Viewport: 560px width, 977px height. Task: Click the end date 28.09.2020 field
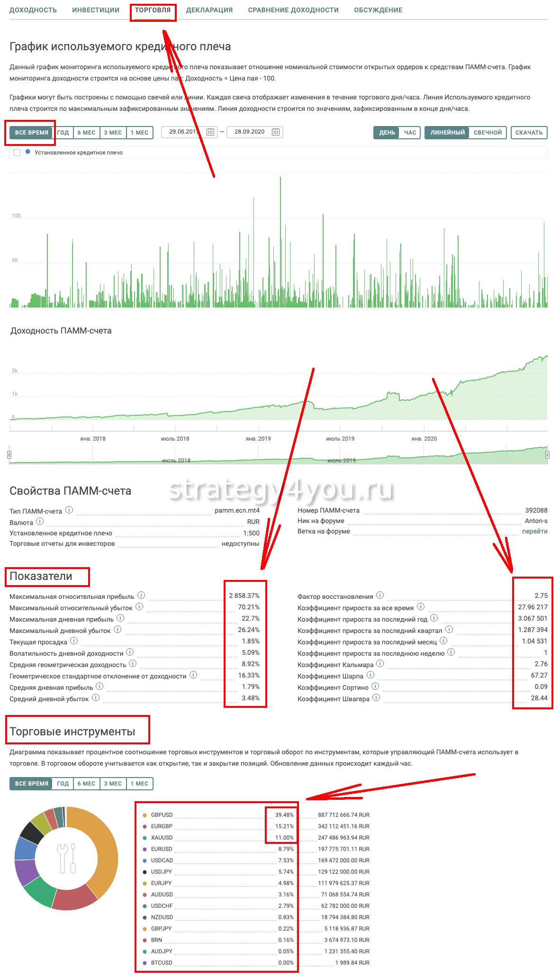[x=249, y=132]
